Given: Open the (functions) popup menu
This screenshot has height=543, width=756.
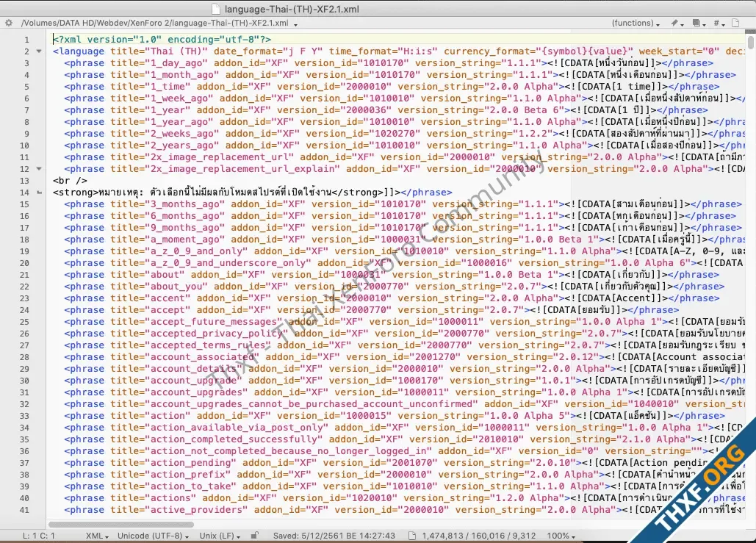Looking at the screenshot, I should 636,23.
